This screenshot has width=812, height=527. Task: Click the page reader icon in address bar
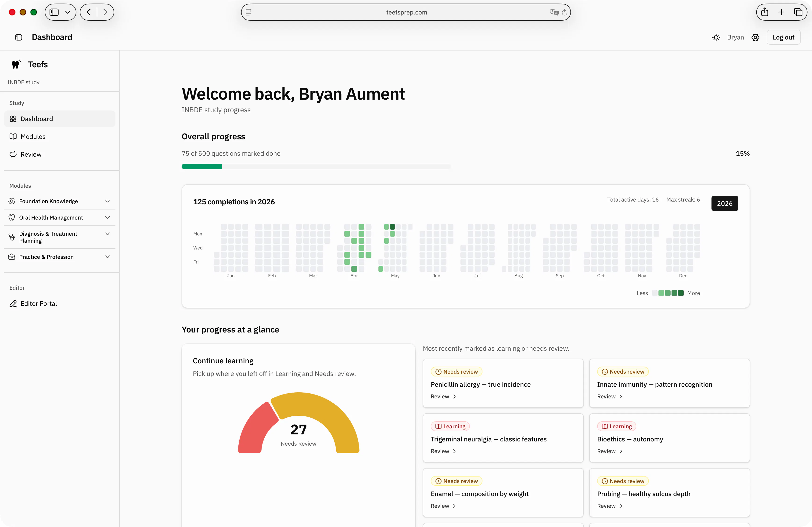(x=248, y=12)
